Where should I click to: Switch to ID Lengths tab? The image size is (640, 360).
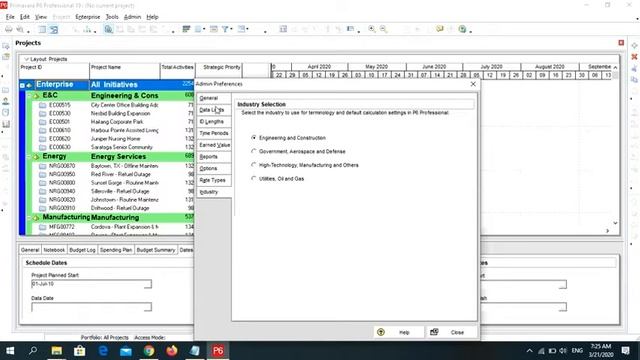tap(214, 122)
